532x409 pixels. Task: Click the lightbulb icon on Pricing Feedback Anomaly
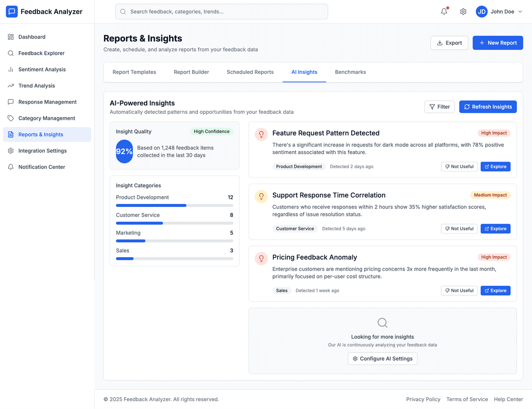coord(261,258)
